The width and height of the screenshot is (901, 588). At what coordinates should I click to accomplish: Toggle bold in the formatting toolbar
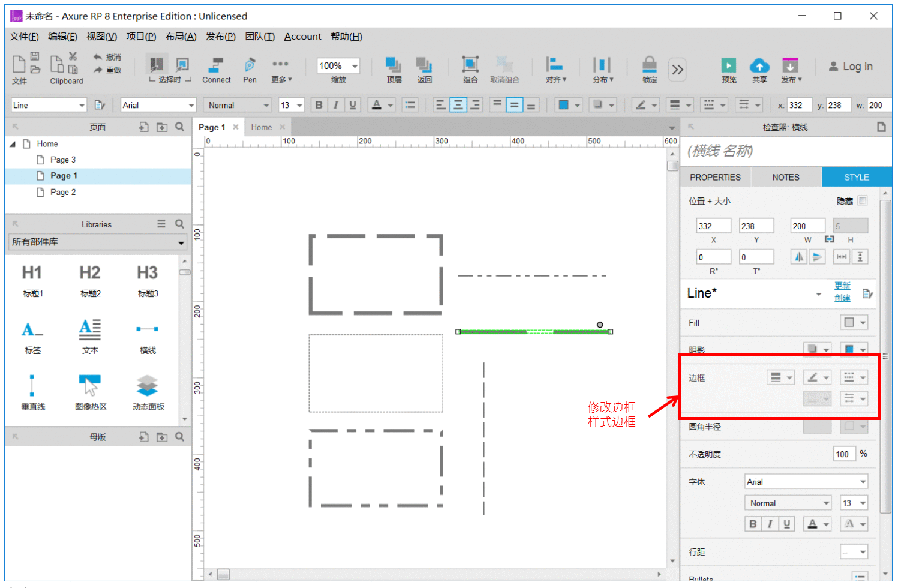pyautogui.click(x=319, y=105)
